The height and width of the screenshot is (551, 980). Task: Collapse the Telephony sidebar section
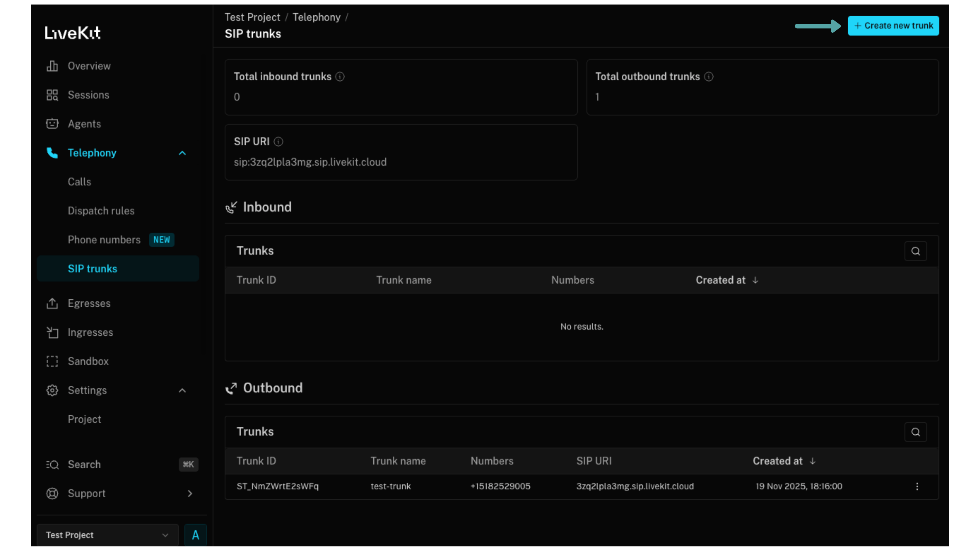click(182, 153)
